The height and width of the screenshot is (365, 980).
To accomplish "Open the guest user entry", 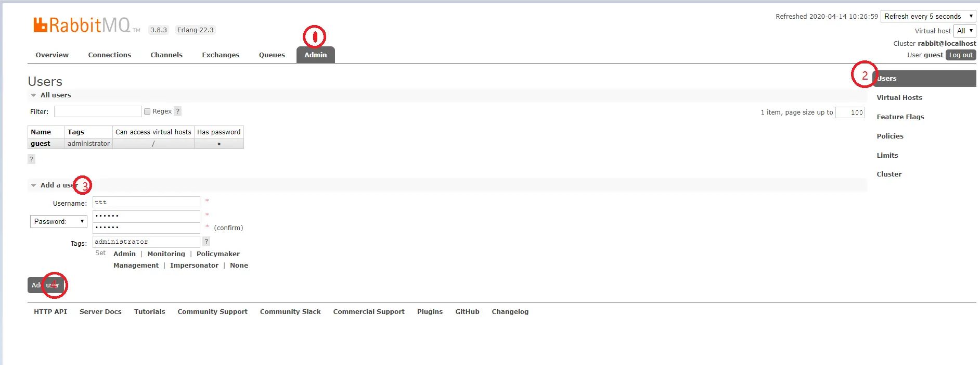I will [x=41, y=143].
